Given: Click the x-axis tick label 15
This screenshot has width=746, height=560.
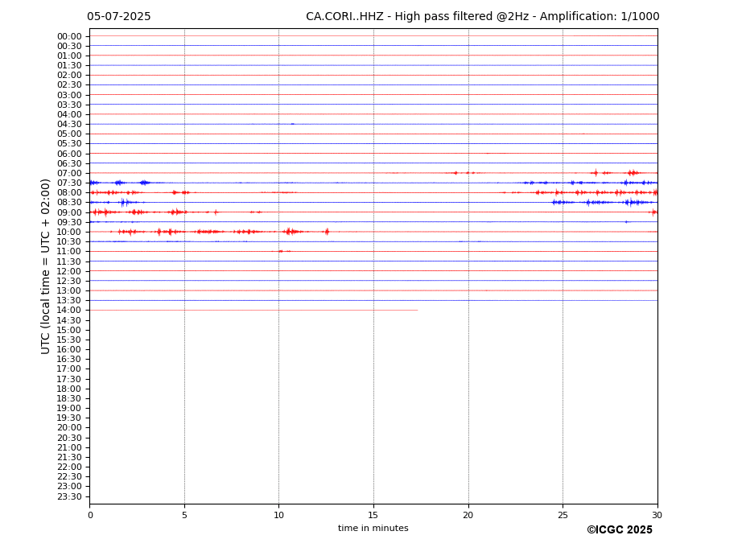Looking at the screenshot, I should point(373,515).
